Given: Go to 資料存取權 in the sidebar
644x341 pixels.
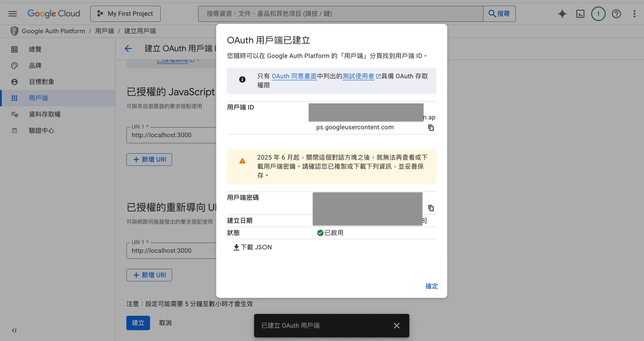Looking at the screenshot, I should coord(44,114).
